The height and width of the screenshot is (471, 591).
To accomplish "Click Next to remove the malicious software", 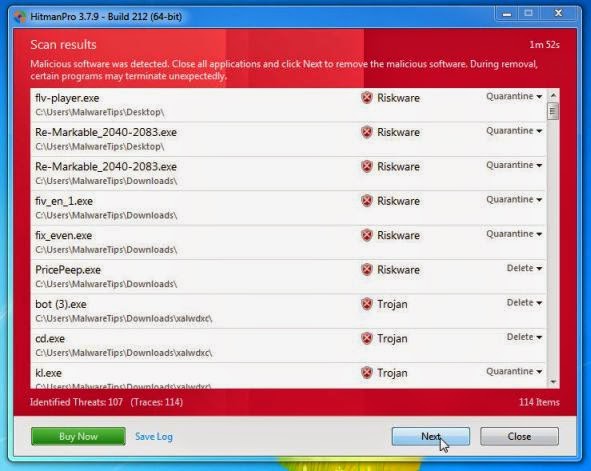I will pos(430,436).
